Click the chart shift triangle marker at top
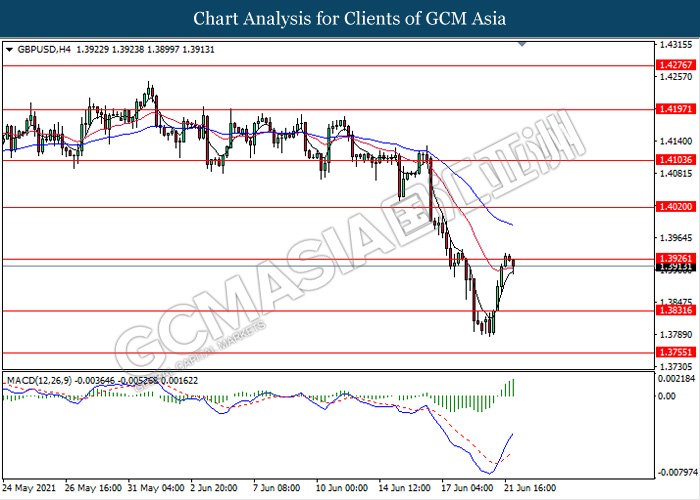700x500 pixels. [522, 44]
